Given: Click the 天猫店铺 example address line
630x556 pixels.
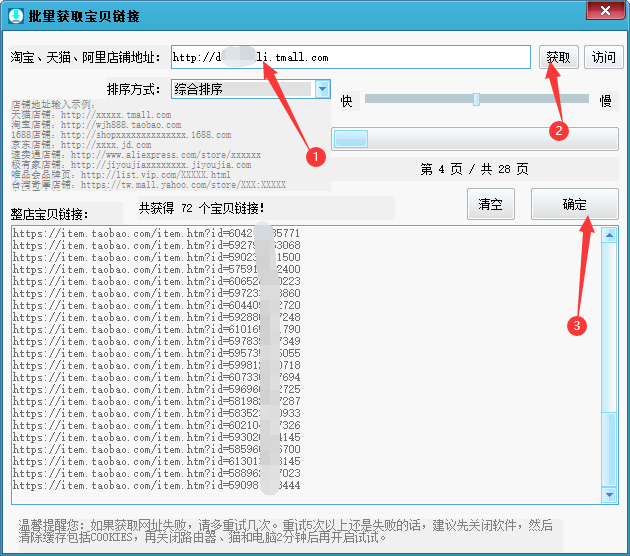Looking at the screenshot, I should [x=91, y=115].
